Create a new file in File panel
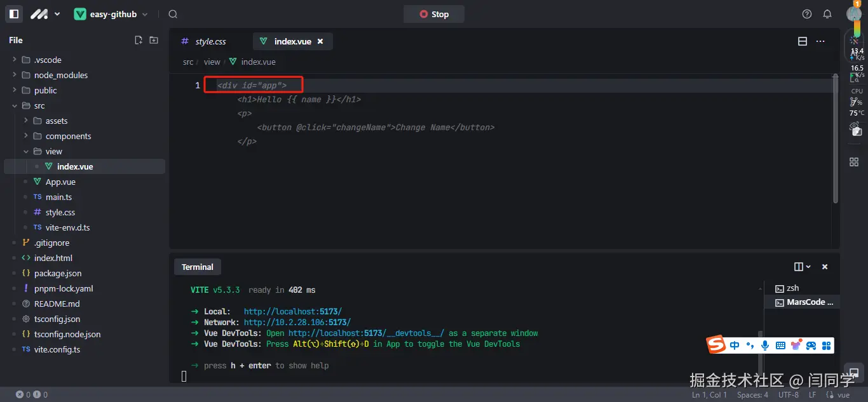 point(139,40)
